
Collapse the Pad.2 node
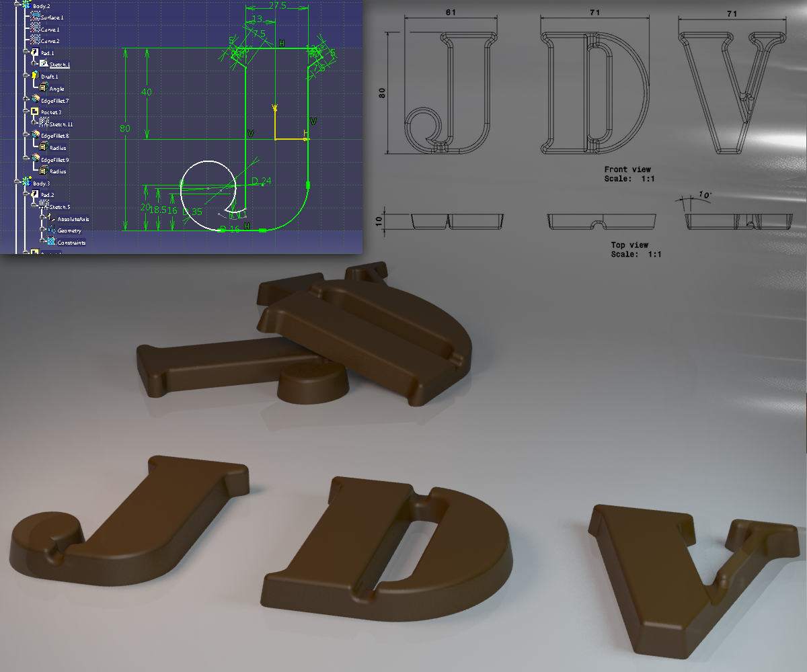click(25, 194)
